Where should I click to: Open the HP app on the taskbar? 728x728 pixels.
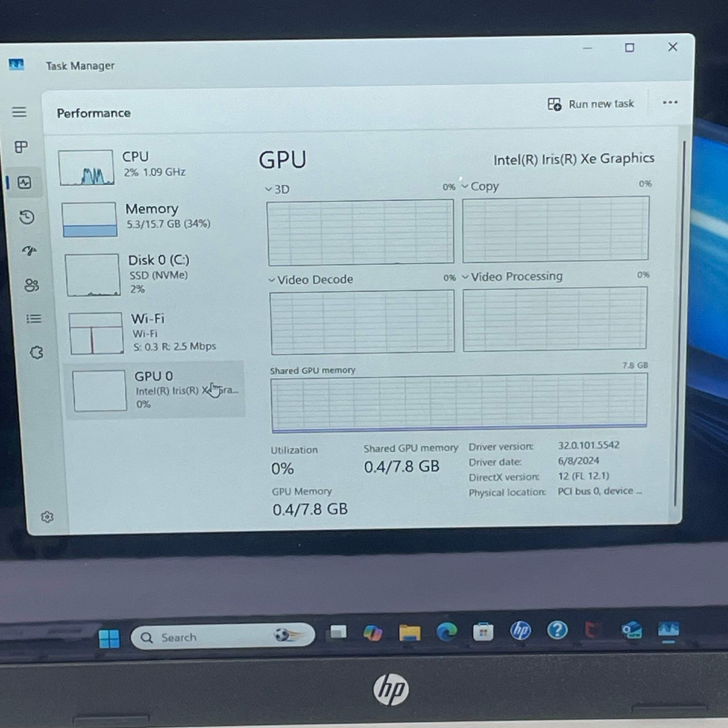point(521,631)
